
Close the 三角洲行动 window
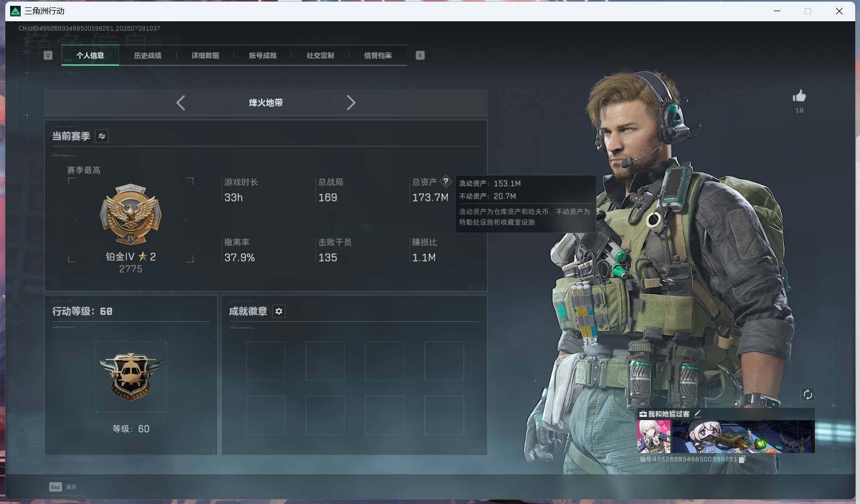pos(839,11)
